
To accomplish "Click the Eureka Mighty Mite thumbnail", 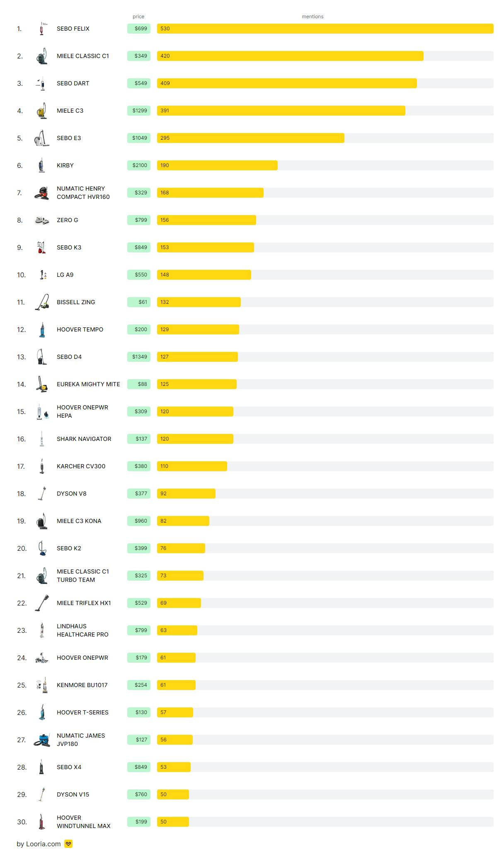I will (x=41, y=384).
